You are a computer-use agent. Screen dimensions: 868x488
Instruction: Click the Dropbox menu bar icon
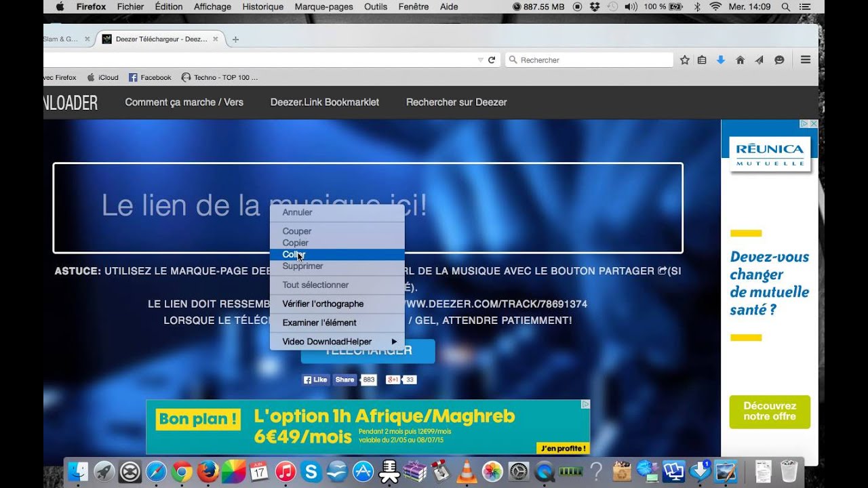click(595, 7)
